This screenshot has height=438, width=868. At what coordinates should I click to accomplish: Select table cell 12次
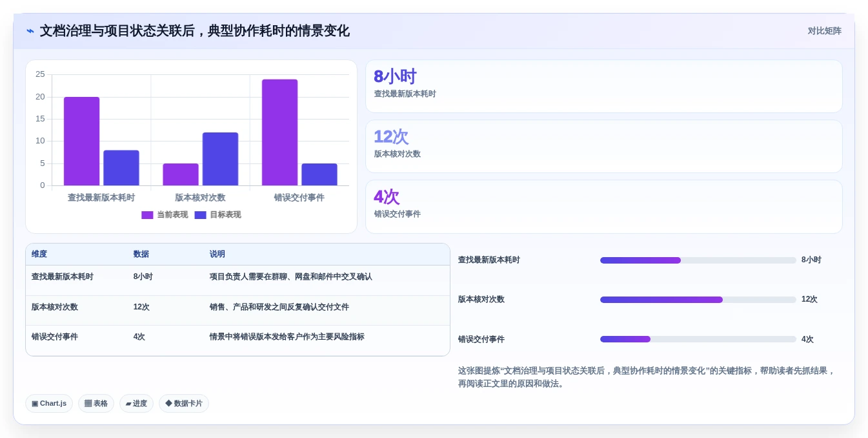[141, 307]
